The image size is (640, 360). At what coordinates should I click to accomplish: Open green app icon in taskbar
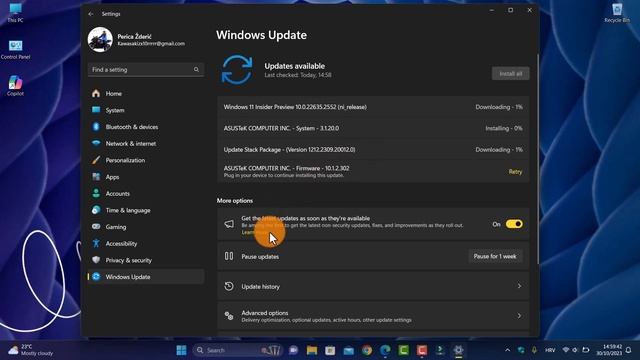click(x=404, y=350)
